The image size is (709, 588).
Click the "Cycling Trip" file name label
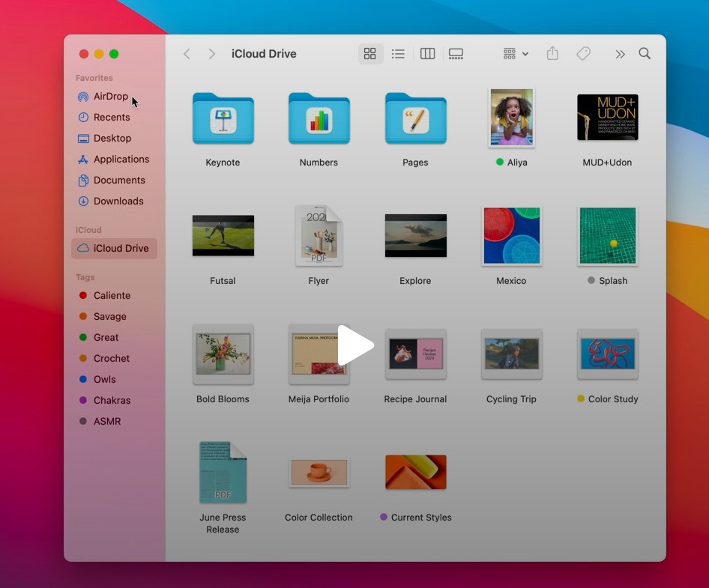coord(511,399)
